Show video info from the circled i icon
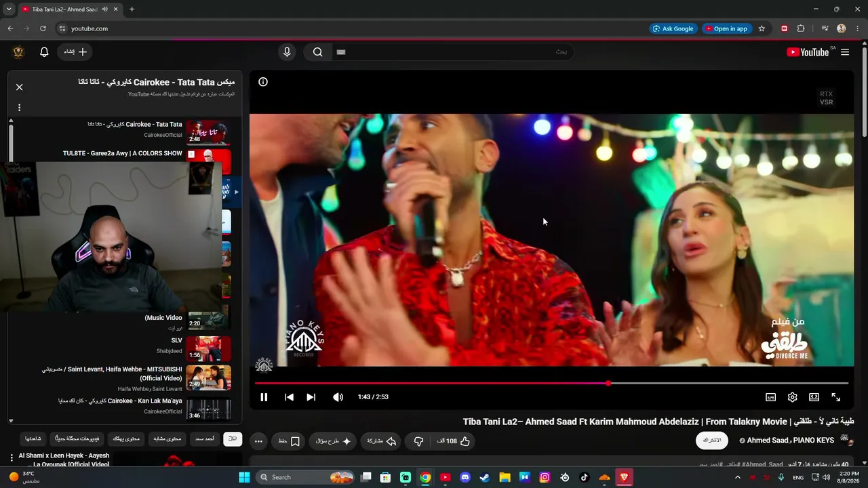 [263, 82]
